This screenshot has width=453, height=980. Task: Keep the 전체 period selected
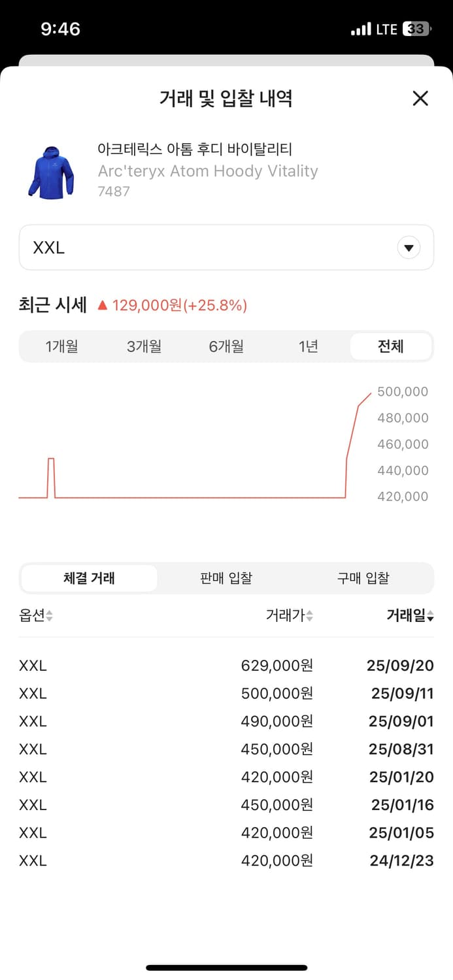pyautogui.click(x=390, y=346)
